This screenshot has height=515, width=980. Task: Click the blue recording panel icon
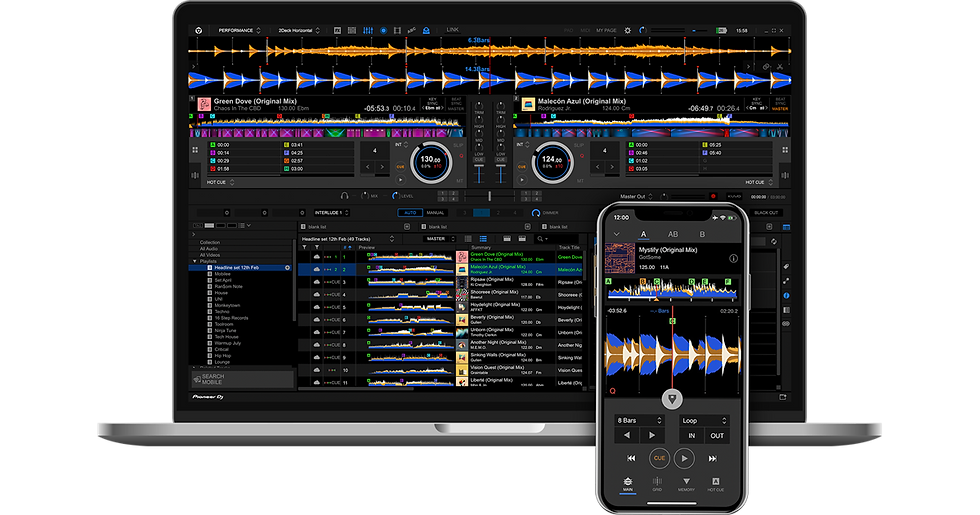383,30
